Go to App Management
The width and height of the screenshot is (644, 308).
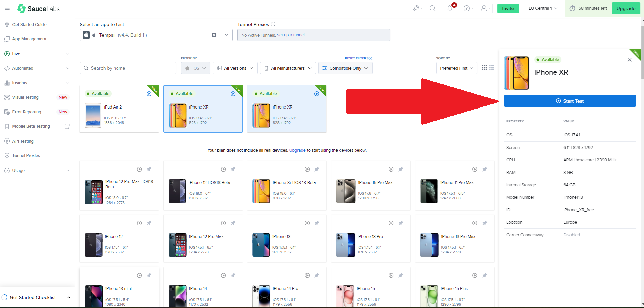(29, 39)
